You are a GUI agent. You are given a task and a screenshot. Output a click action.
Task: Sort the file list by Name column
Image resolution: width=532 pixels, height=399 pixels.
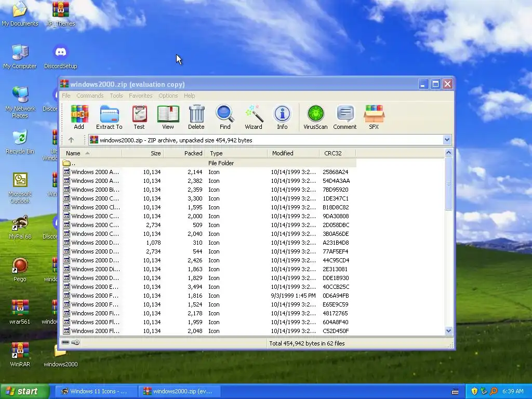pos(91,153)
